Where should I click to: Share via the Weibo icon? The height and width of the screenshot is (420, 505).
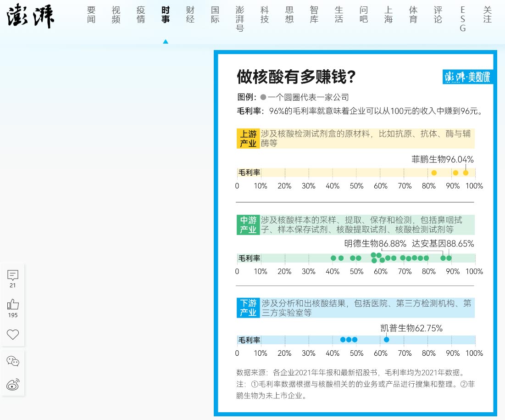(12, 385)
